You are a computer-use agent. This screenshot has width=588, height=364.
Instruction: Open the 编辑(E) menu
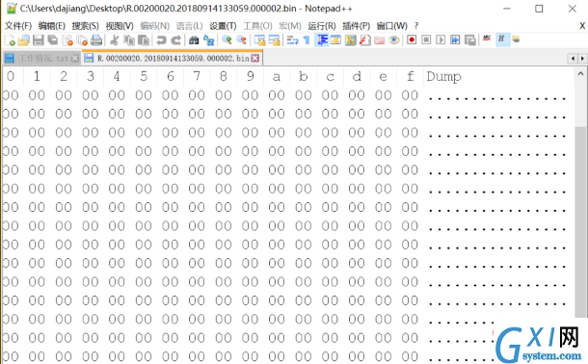click(52, 26)
